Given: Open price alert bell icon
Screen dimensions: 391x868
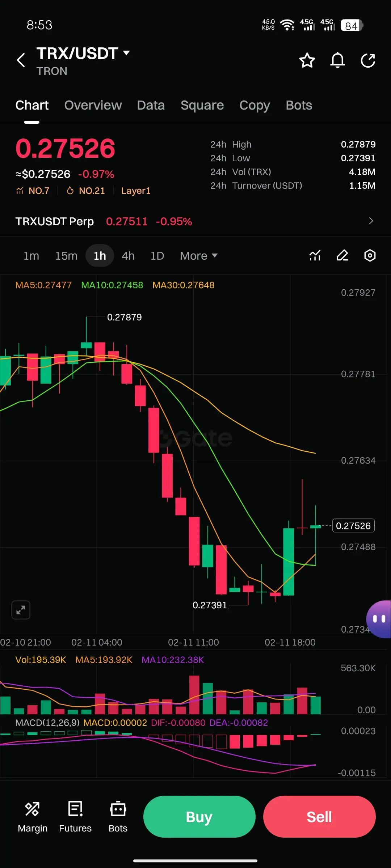Looking at the screenshot, I should [x=337, y=60].
